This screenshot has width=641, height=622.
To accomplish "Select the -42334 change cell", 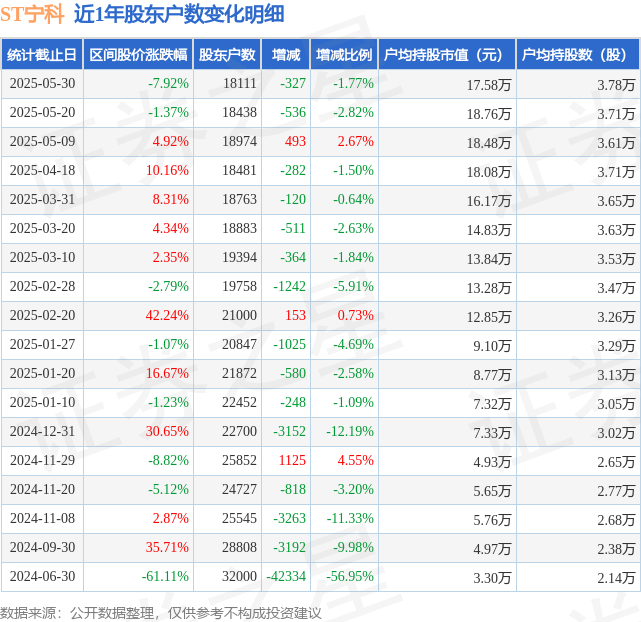I will pyautogui.click(x=286, y=577).
